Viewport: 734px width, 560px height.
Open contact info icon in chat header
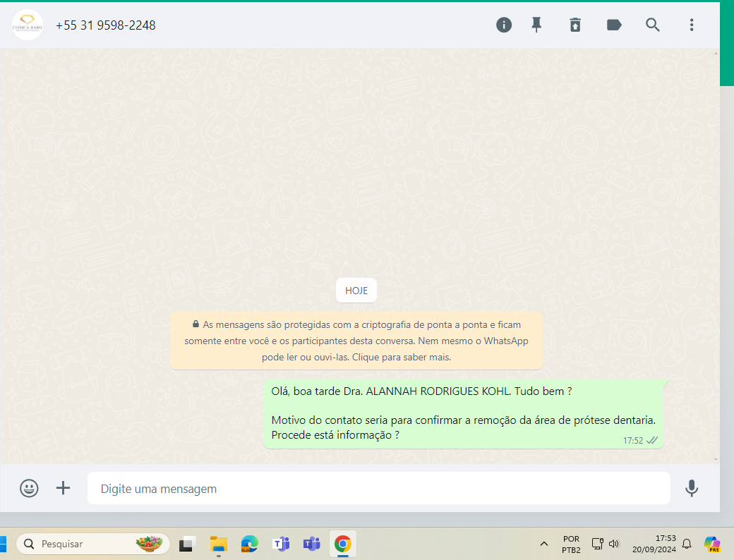[504, 25]
